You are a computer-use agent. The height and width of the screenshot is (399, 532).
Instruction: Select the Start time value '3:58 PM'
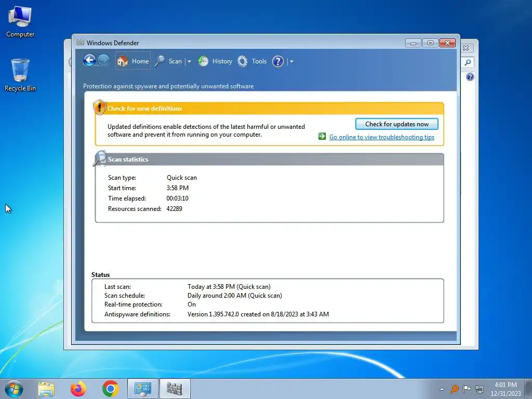178,188
